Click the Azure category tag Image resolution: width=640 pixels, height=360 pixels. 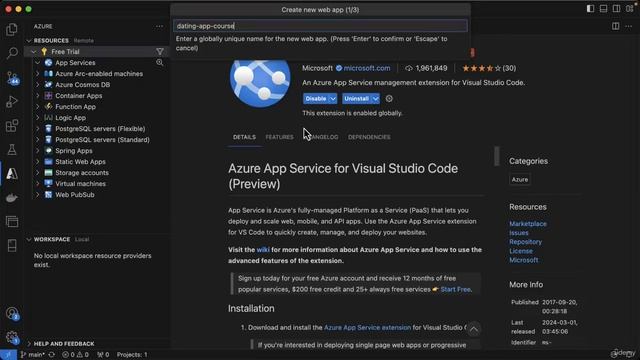520,180
